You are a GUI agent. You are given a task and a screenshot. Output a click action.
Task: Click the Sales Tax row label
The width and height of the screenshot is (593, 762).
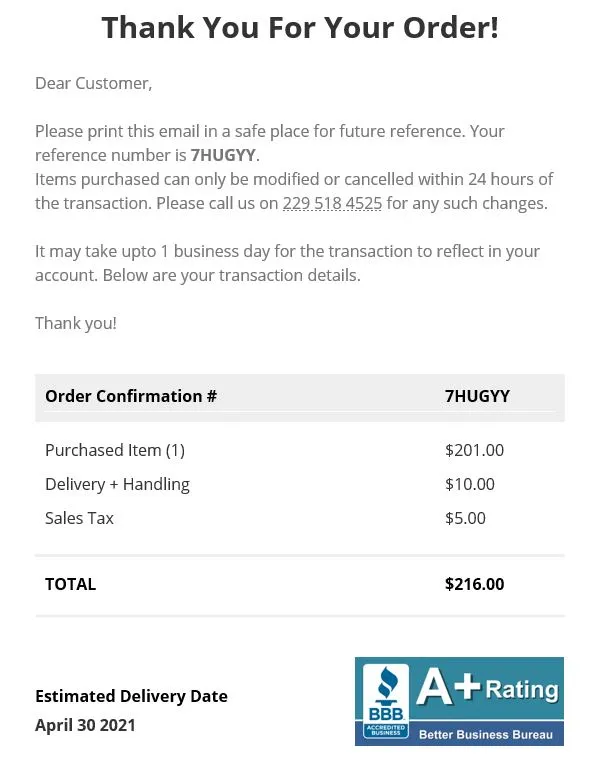click(79, 518)
